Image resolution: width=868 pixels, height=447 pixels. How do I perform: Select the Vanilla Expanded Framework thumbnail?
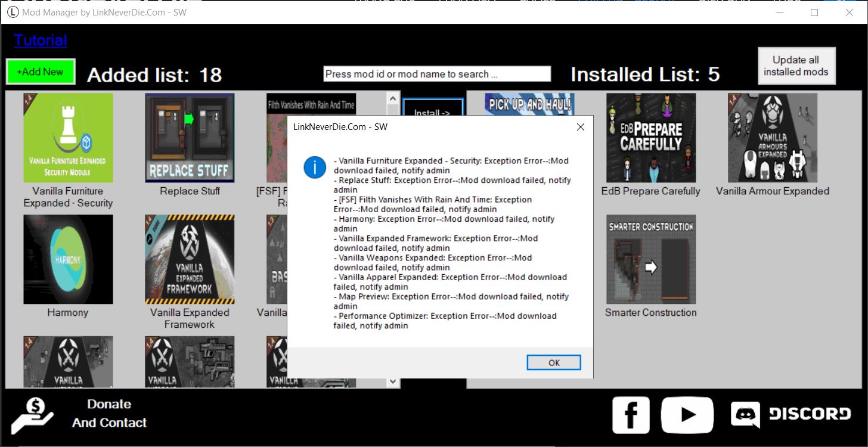click(x=190, y=259)
